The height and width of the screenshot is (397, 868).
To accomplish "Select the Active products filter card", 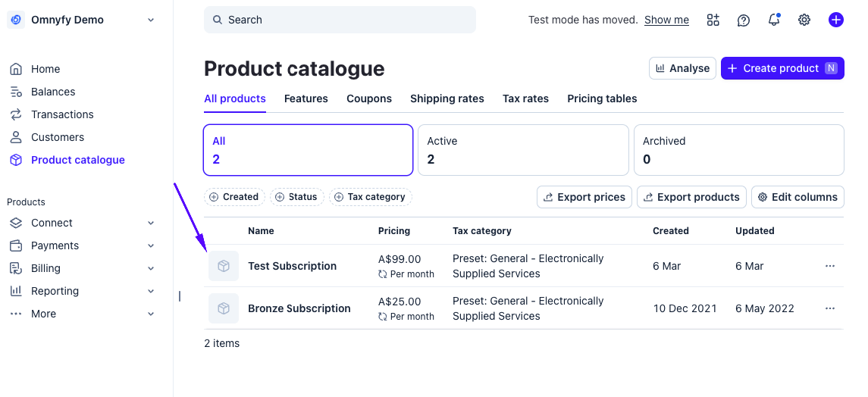I will click(523, 150).
